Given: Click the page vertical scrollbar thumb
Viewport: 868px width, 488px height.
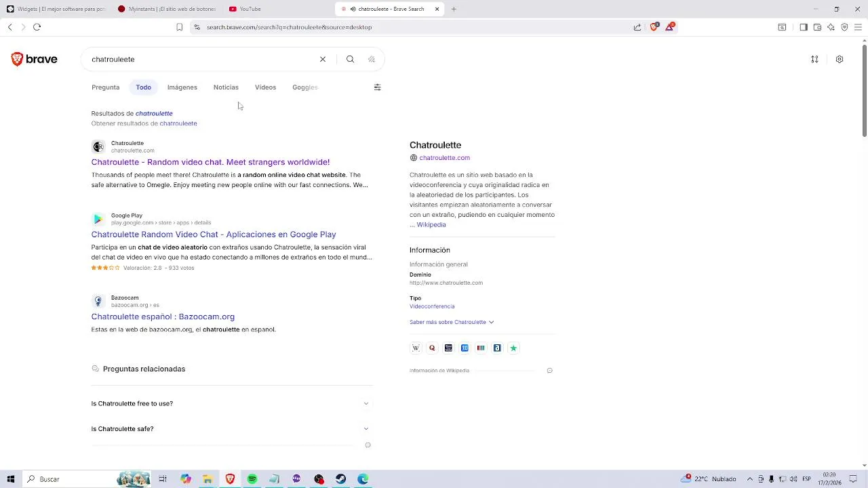Looking at the screenshot, I should pyautogui.click(x=864, y=90).
